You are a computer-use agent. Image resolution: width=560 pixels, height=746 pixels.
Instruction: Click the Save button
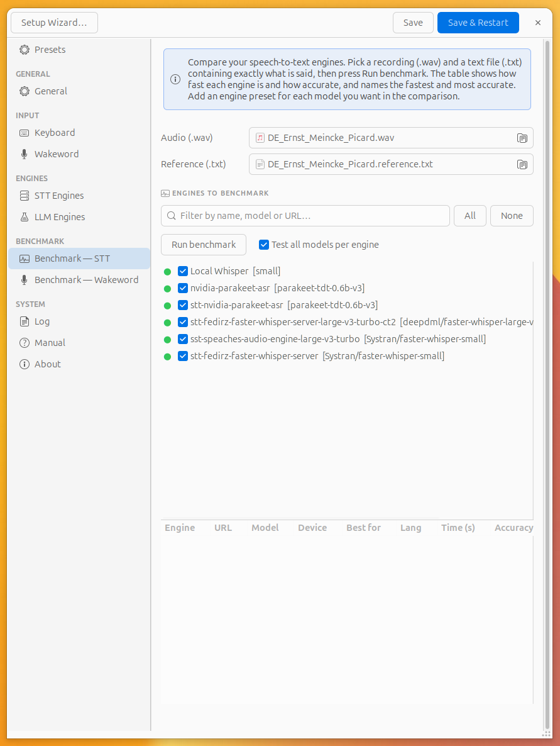click(x=413, y=23)
